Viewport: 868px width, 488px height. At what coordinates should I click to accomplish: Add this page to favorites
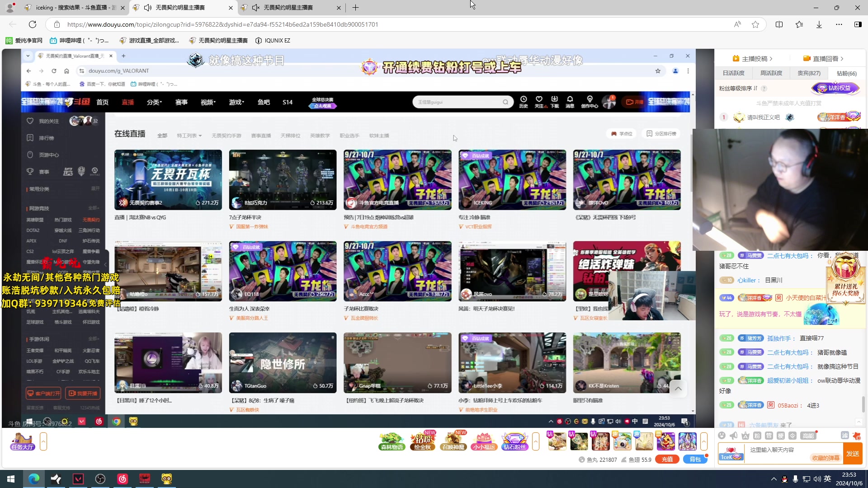755,24
